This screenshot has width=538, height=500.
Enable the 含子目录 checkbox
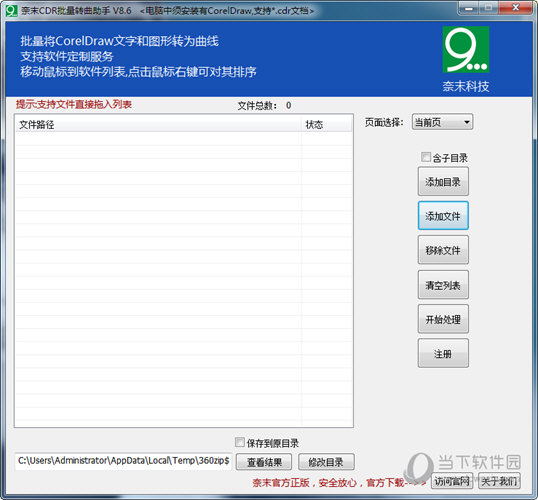[425, 157]
